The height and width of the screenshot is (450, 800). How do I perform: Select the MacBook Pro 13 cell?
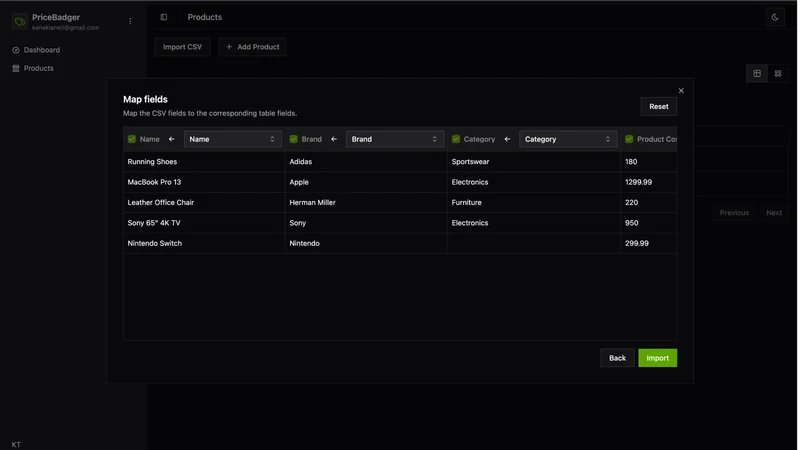coord(204,182)
